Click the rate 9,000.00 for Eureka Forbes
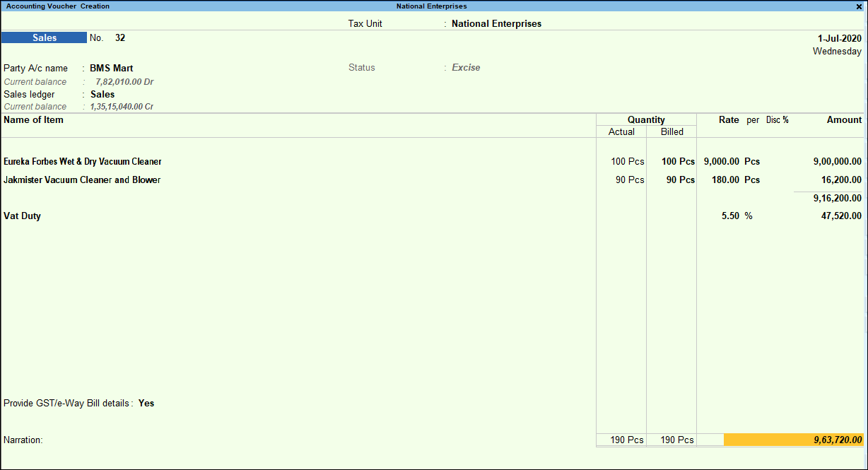 pyautogui.click(x=721, y=161)
